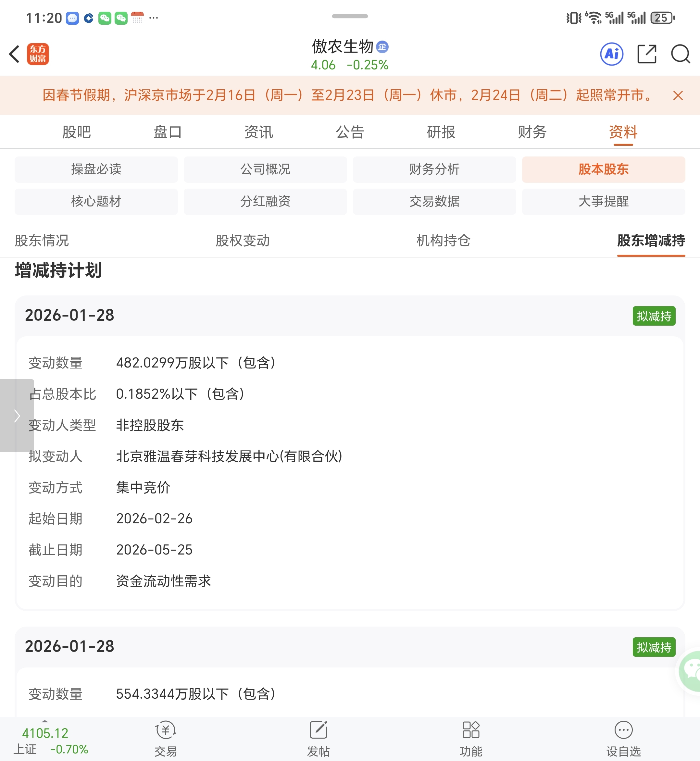The image size is (700, 761).
Task: Open the AI assistant icon
Action: pyautogui.click(x=611, y=54)
